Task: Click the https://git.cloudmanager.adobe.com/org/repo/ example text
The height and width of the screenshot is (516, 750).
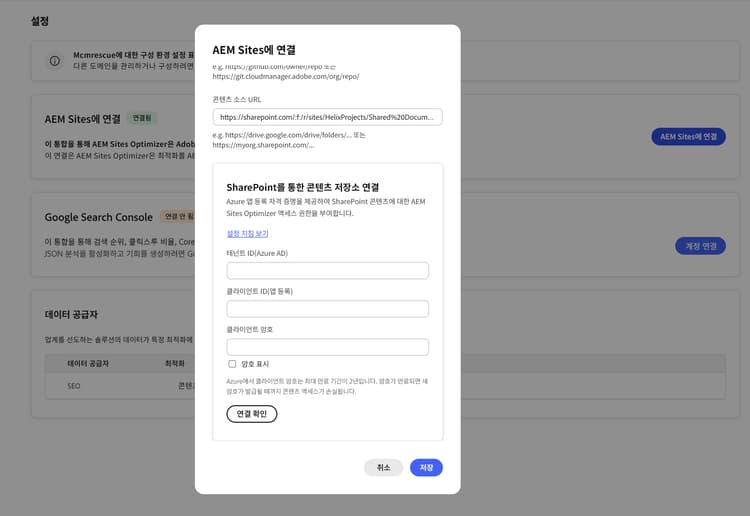Action: click(x=286, y=77)
